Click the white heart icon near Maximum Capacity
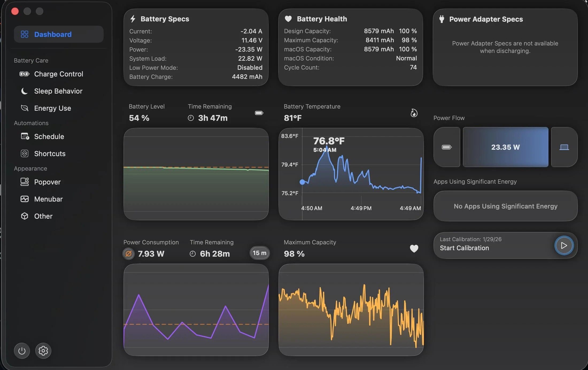This screenshot has width=588, height=370. (414, 248)
